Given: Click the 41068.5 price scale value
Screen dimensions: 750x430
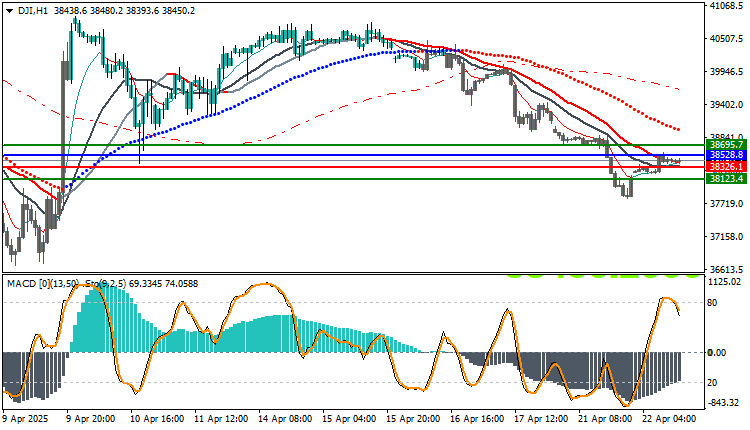Looking at the screenshot, I should point(727,6).
